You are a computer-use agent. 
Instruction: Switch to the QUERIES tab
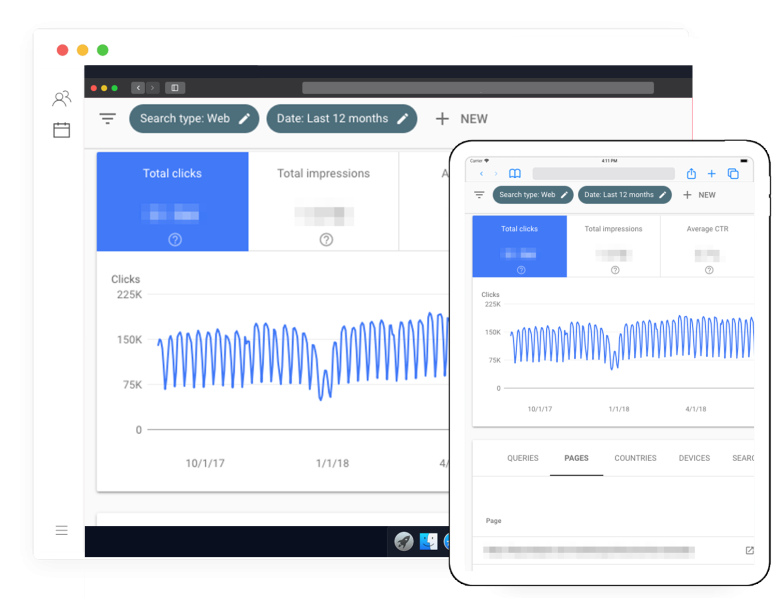pyautogui.click(x=523, y=458)
